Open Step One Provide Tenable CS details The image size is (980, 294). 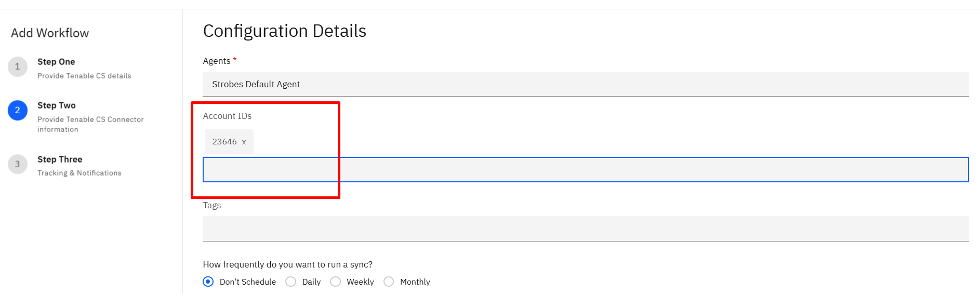click(x=84, y=68)
